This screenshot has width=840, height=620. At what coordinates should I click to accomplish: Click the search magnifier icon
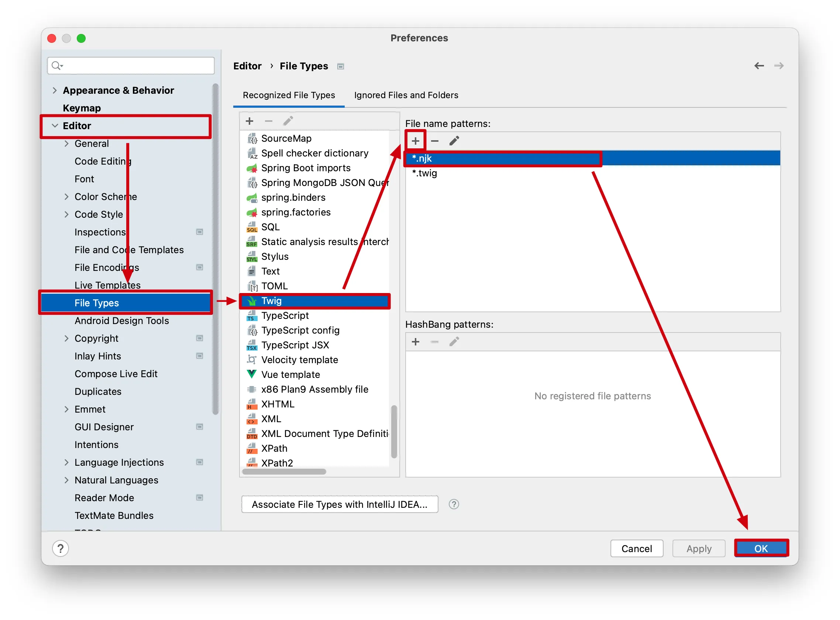57,66
